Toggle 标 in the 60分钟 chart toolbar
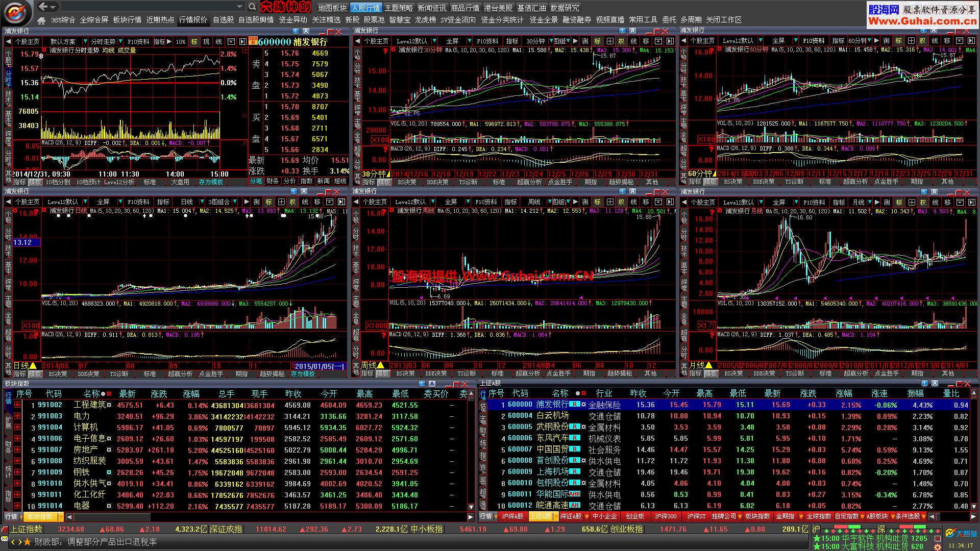The width and height of the screenshot is (980, 551). tap(899, 41)
